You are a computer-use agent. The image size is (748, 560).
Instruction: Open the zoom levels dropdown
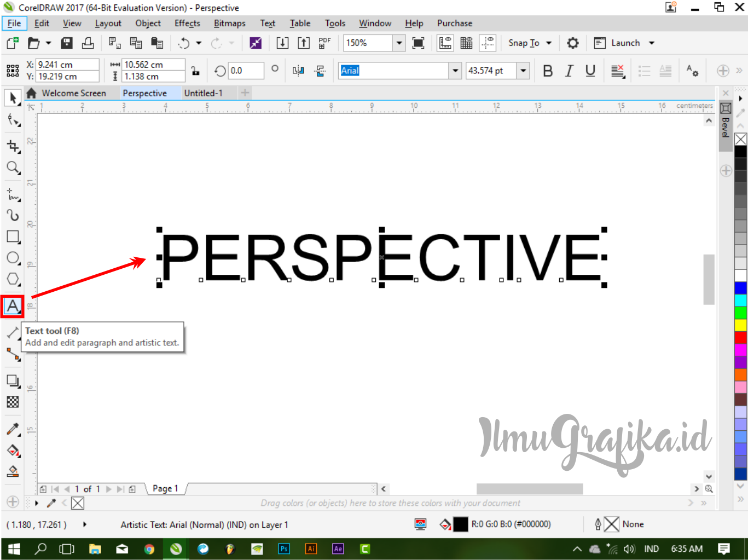pyautogui.click(x=399, y=43)
